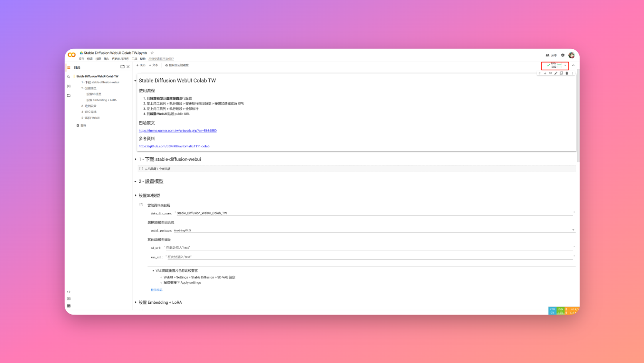This screenshot has height=363, width=644.
Task: Move cell up arrow in cell toolbar
Action: [540, 73]
